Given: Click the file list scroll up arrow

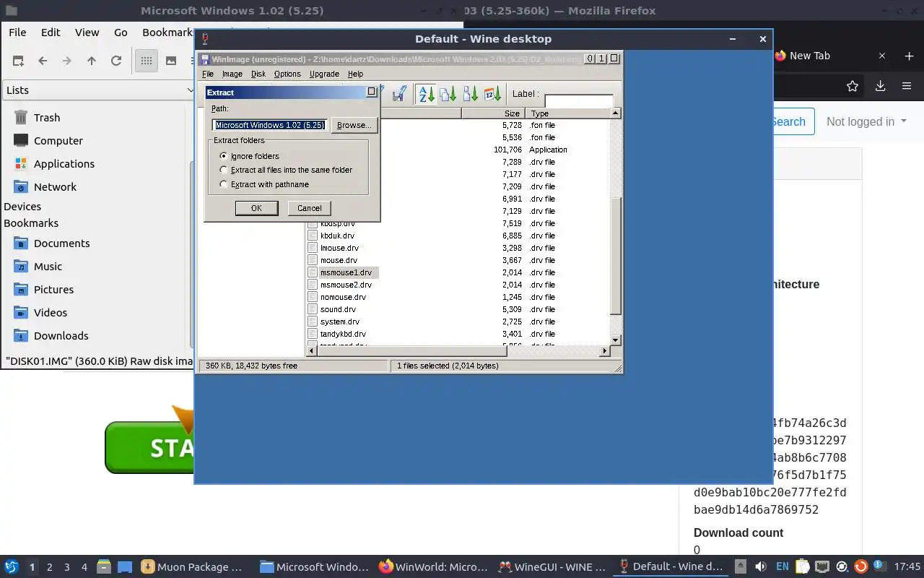Looking at the screenshot, I should click(x=616, y=113).
